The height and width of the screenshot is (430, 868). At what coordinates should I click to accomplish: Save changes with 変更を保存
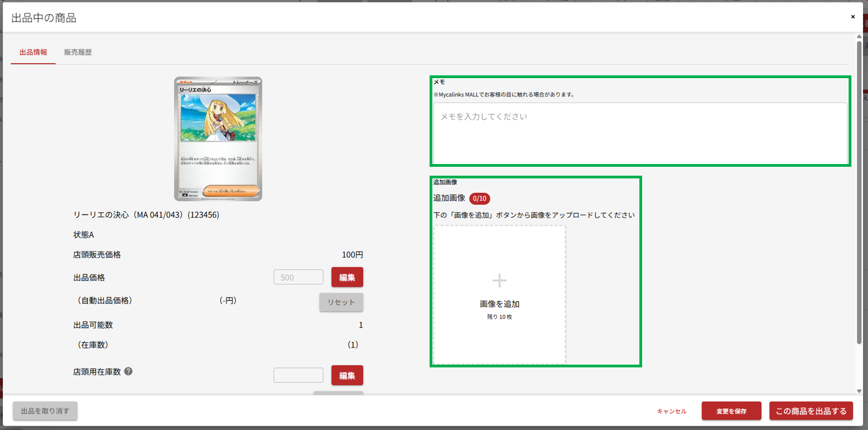[731, 411]
